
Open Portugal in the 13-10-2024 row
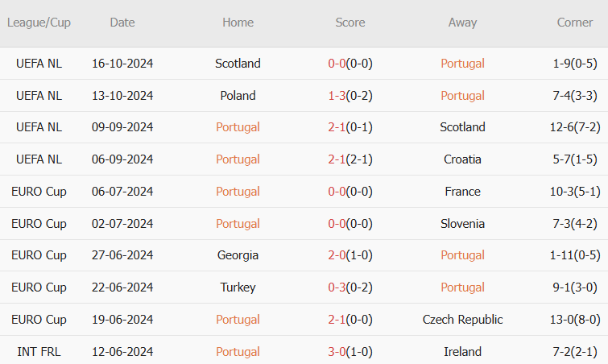point(462,95)
